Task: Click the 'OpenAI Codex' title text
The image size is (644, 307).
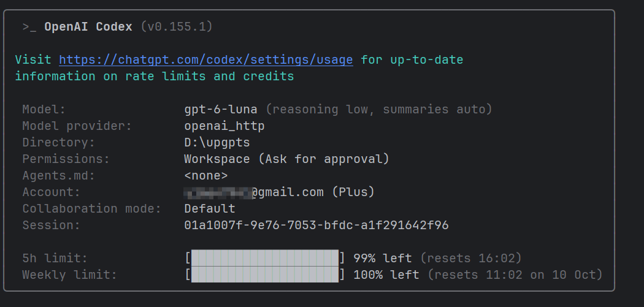Action: point(88,27)
